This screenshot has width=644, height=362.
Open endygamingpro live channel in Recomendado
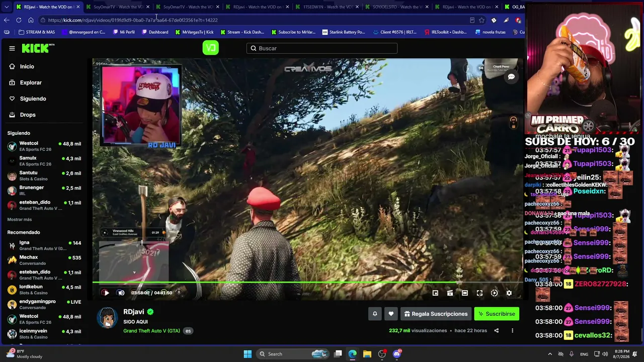pyautogui.click(x=44, y=304)
